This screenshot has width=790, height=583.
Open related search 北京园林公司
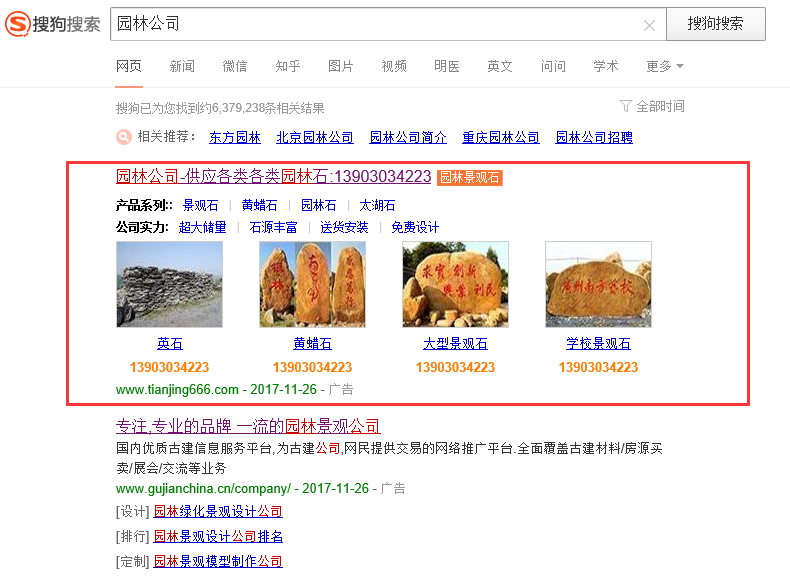315,138
